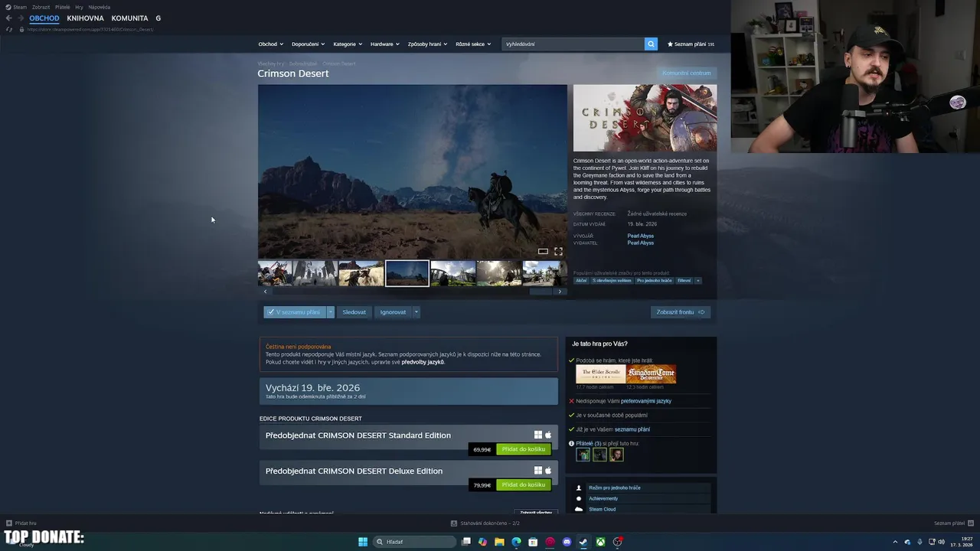Select the first screenshot thumbnail
This screenshot has width=980, height=551.
275,273
